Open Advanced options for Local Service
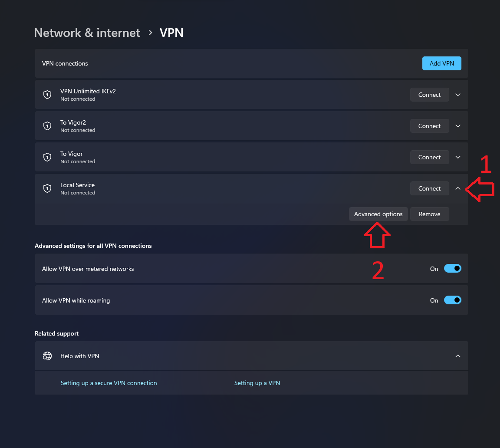Viewport: 500px width, 448px height. pyautogui.click(x=378, y=214)
